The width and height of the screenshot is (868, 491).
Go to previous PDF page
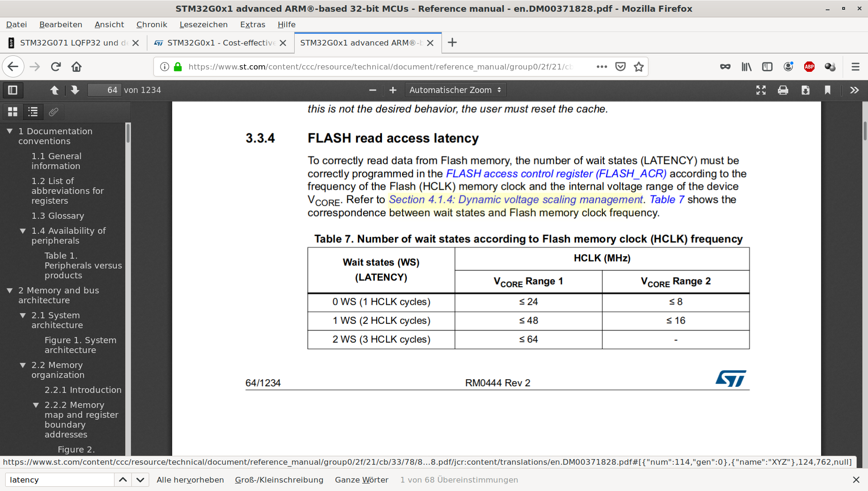click(x=54, y=90)
